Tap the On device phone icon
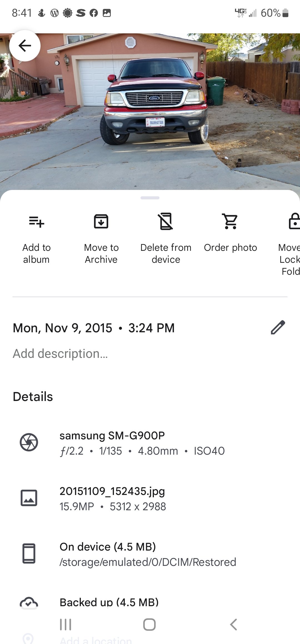 (x=29, y=553)
